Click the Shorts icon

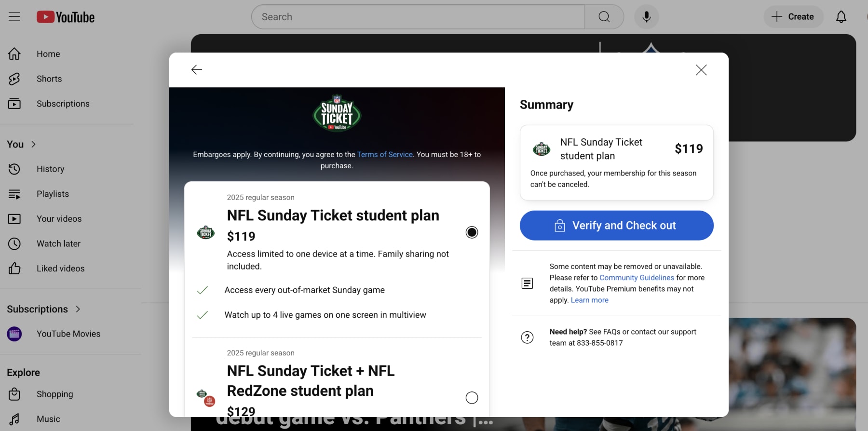pos(14,79)
